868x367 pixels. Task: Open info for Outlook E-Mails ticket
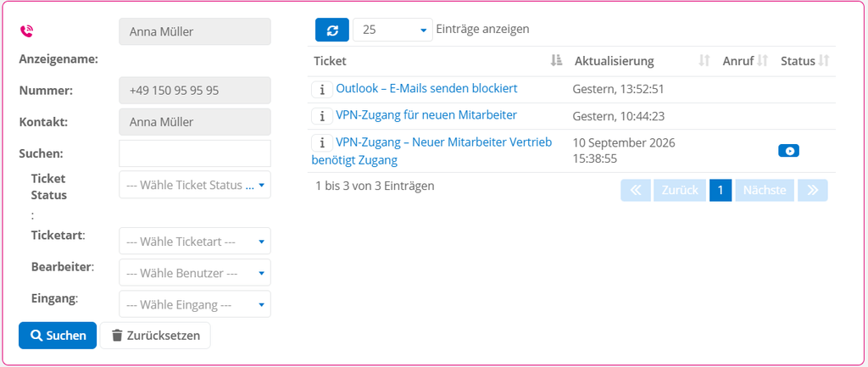[322, 89]
